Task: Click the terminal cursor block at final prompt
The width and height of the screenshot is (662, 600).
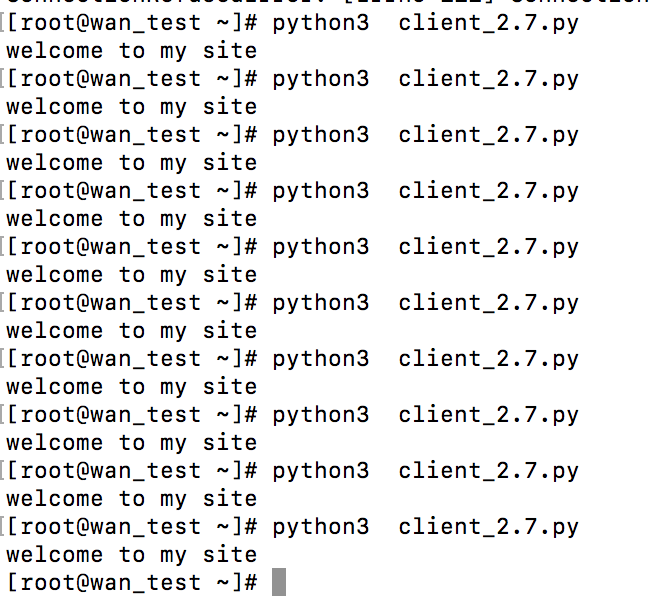Action: 279,581
